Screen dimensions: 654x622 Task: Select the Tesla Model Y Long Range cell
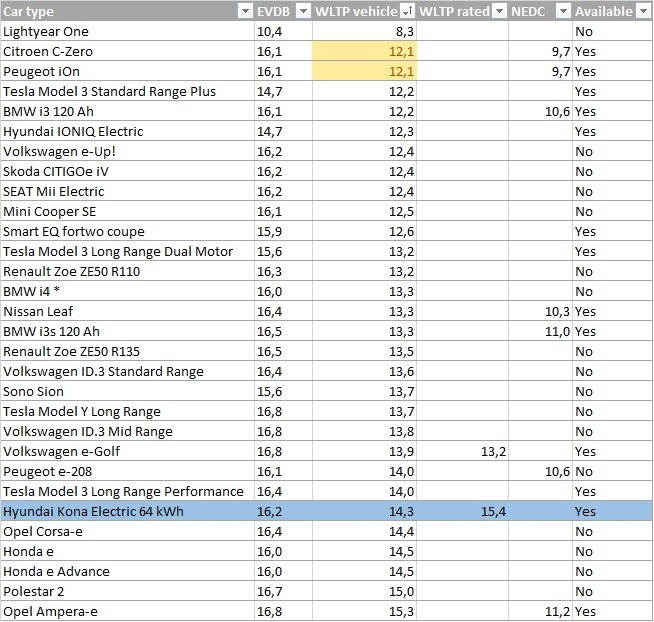(128, 411)
